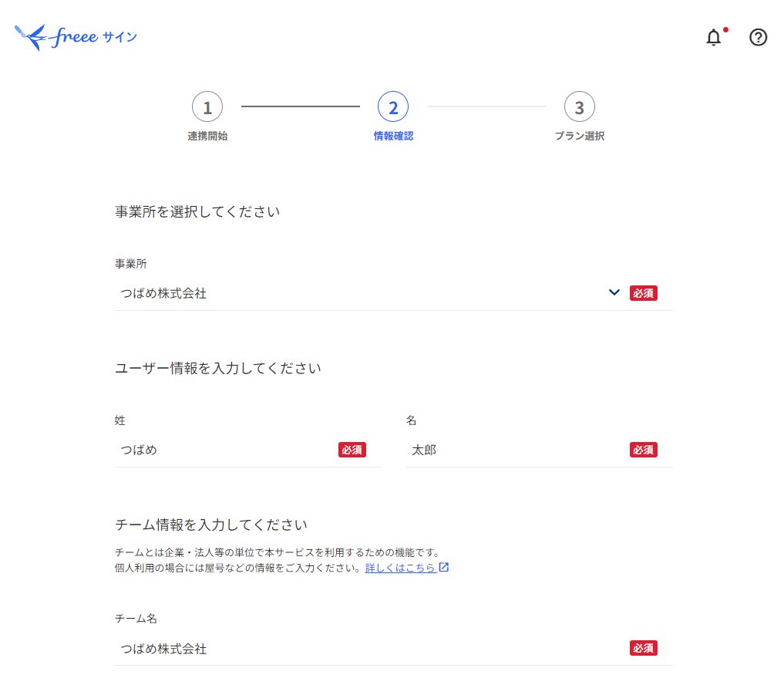Open the help question mark icon
The width and height of the screenshot is (784, 685).
758,38
